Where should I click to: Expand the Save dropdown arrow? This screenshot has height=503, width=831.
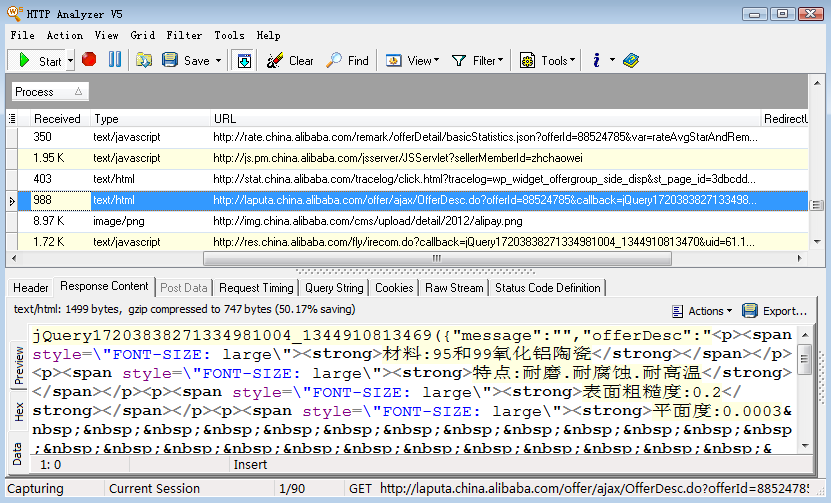[218, 61]
